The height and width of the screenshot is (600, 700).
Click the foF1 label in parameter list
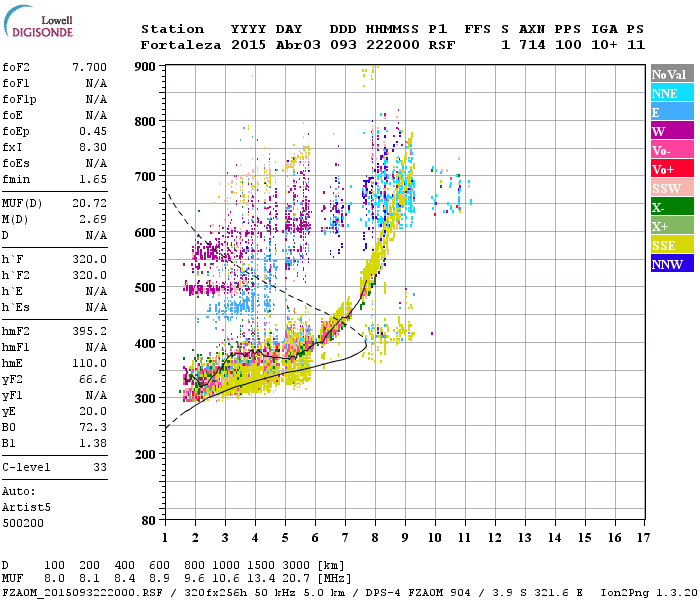pos(16,83)
